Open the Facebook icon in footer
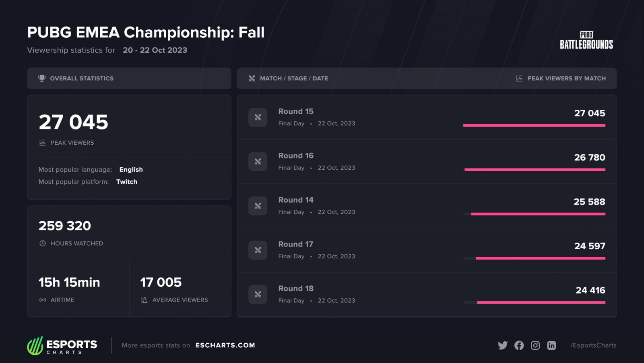Viewport: 644px width, 363px height. [519, 345]
